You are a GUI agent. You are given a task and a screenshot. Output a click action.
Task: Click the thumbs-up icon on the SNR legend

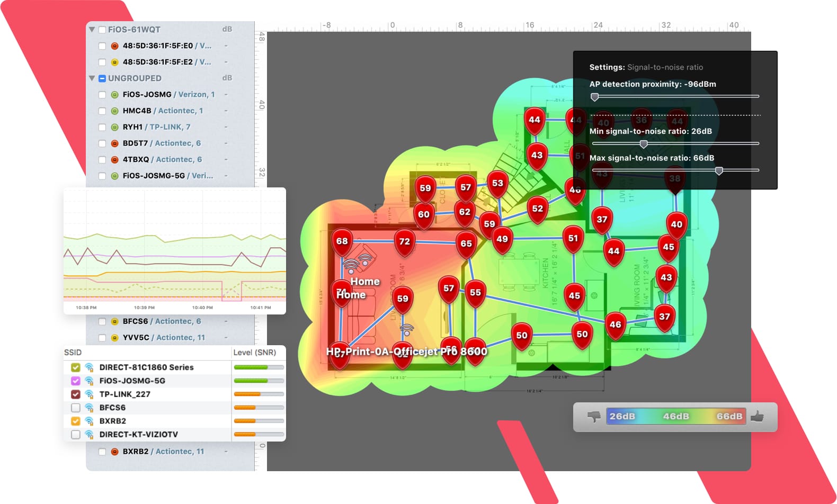(757, 417)
